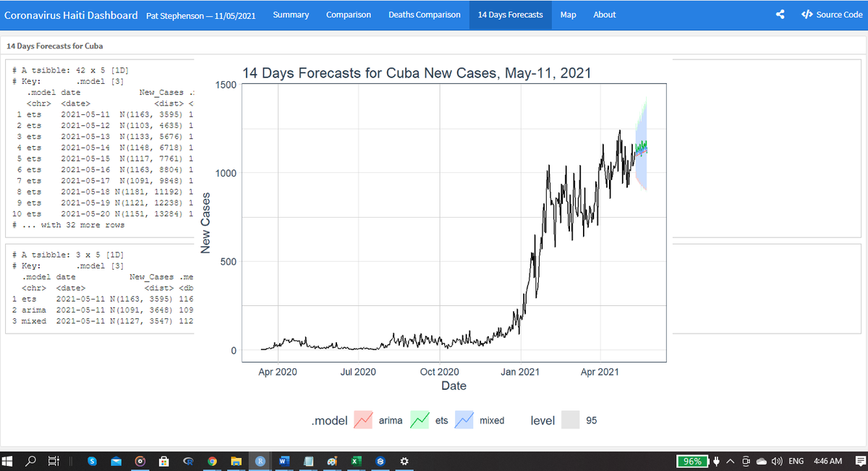Open the 4:46 AM clock

tap(827, 461)
